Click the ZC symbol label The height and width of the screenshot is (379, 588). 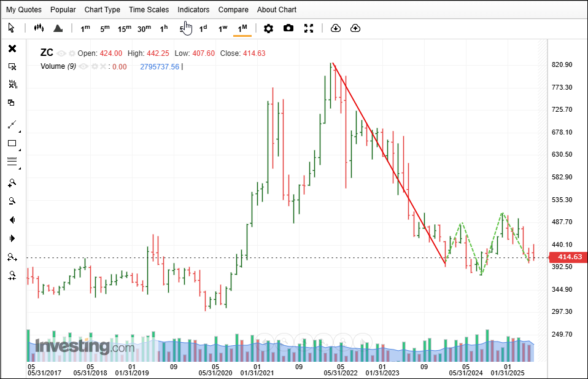point(47,53)
